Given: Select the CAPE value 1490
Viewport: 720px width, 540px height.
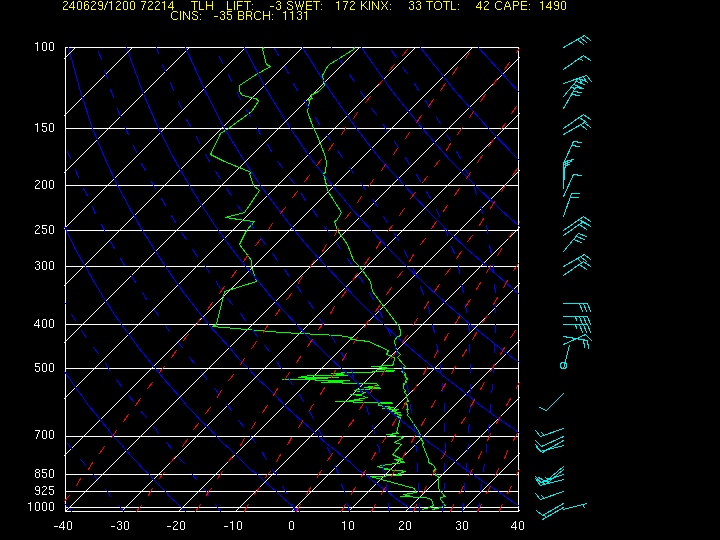Looking at the screenshot, I should 553,6.
